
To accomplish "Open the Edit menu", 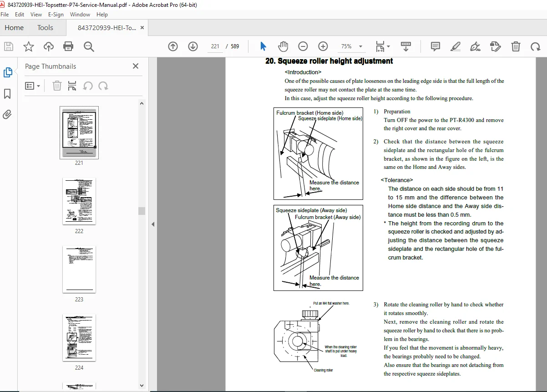I will coord(20,15).
